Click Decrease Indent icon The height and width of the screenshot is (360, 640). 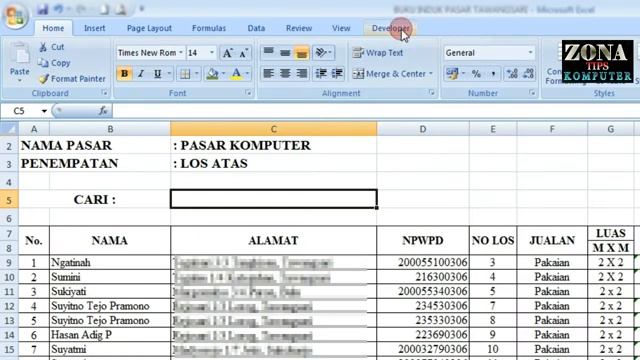coord(321,73)
